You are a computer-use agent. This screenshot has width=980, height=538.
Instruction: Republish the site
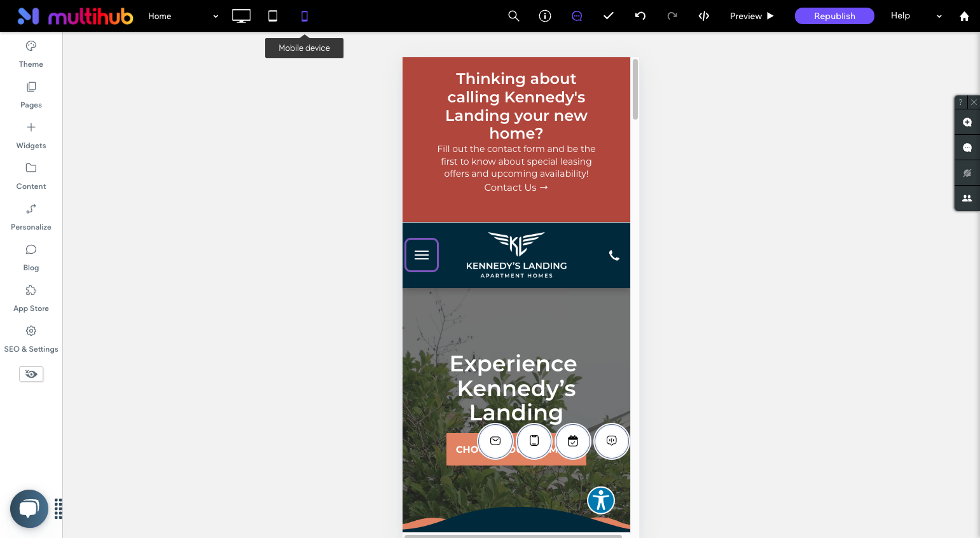tap(834, 16)
